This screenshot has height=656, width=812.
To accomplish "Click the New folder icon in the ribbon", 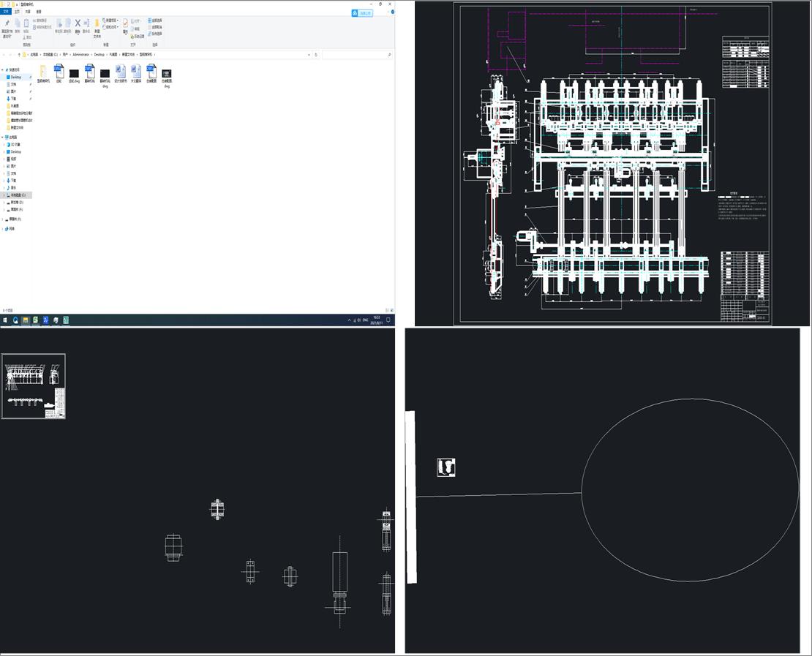I will 97,23.
